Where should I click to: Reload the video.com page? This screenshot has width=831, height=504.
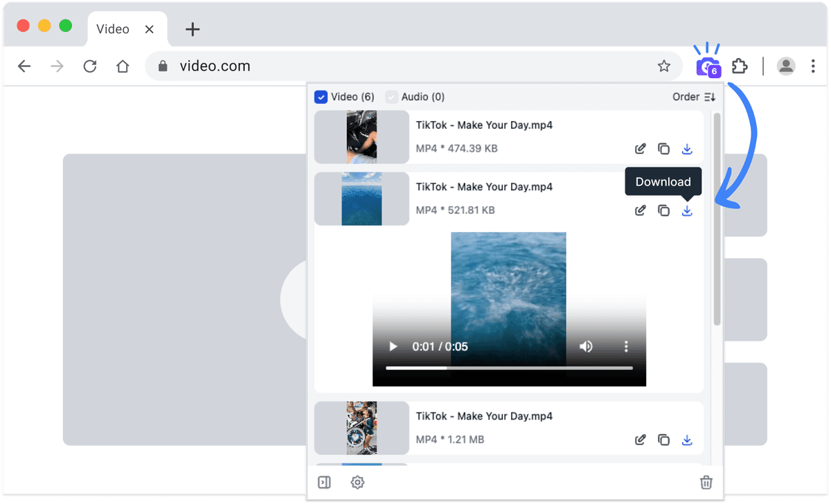(x=89, y=66)
